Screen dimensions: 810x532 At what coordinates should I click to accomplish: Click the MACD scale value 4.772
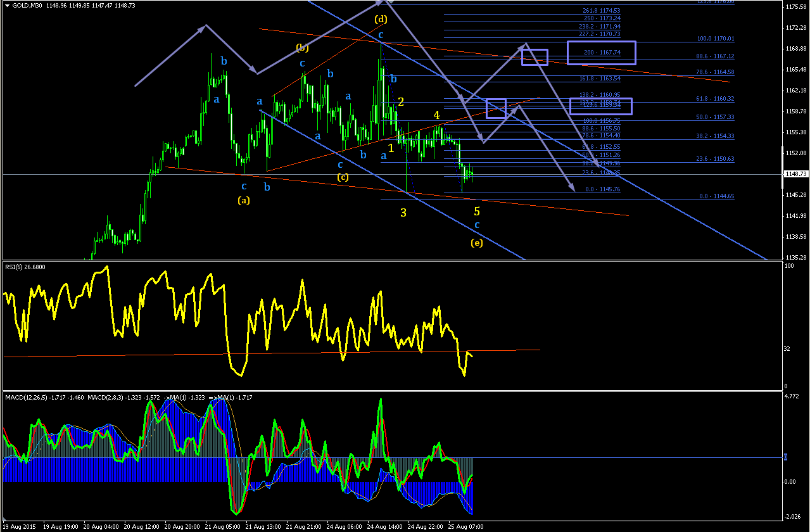[793, 396]
